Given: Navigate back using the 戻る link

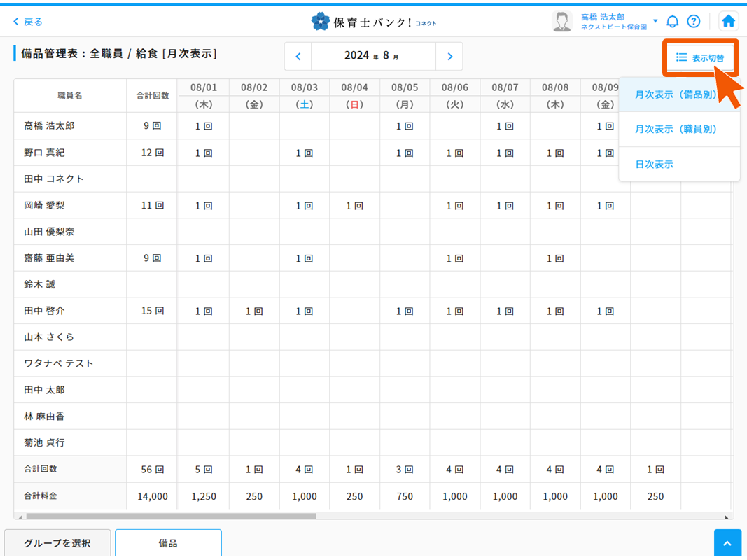Looking at the screenshot, I should click(x=29, y=22).
